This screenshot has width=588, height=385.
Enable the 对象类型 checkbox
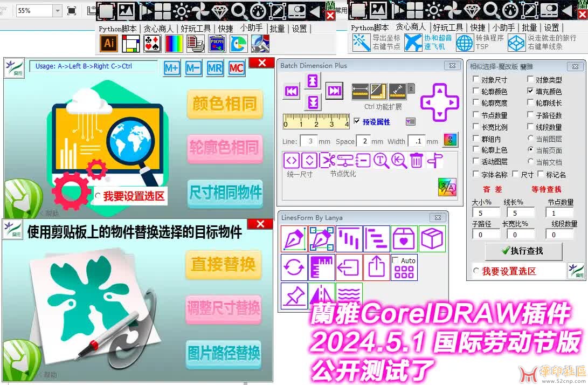click(x=530, y=79)
